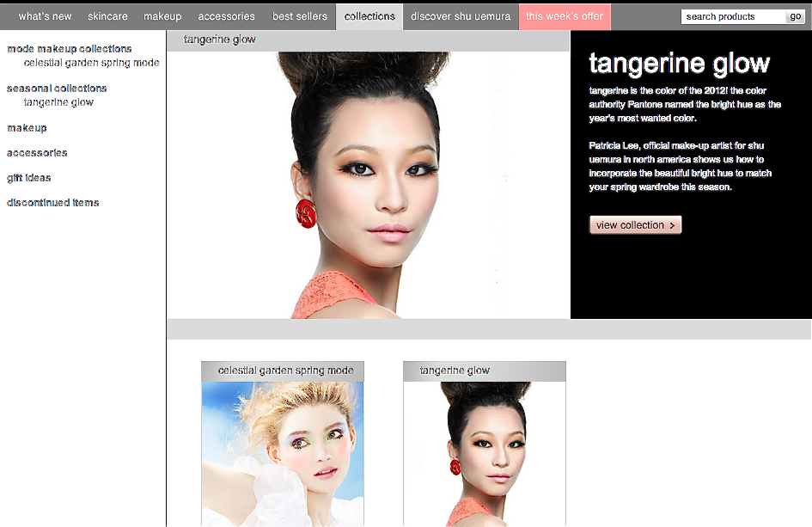This screenshot has width=812, height=527.
Task: Open the discover shu uemura tab
Action: tap(461, 16)
